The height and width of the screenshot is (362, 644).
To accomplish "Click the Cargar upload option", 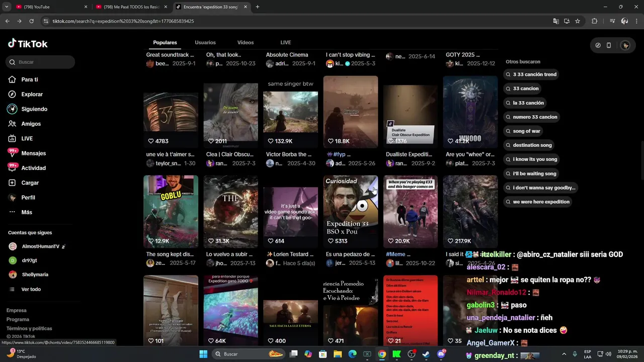I will (30, 183).
